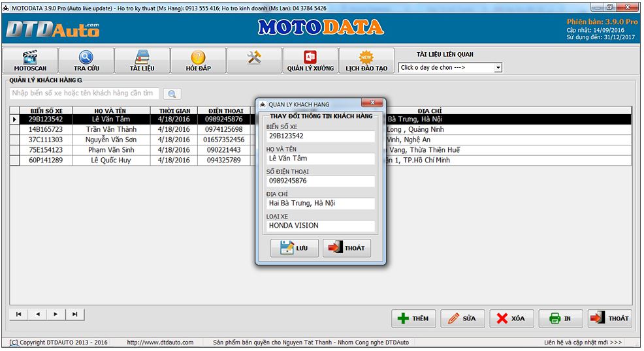Image resolution: width=644 pixels, height=351 pixels.
Task: Click row selector of Lê Văn Tâm
Action: (x=14, y=119)
